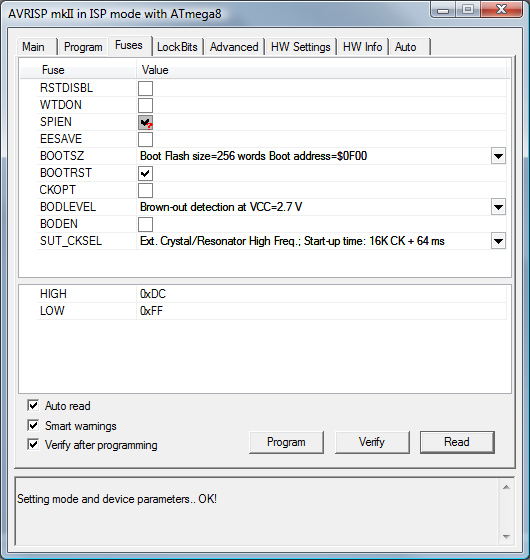Image resolution: width=530 pixels, height=560 pixels.
Task: Select the WTDON fuse label
Action: (x=61, y=105)
